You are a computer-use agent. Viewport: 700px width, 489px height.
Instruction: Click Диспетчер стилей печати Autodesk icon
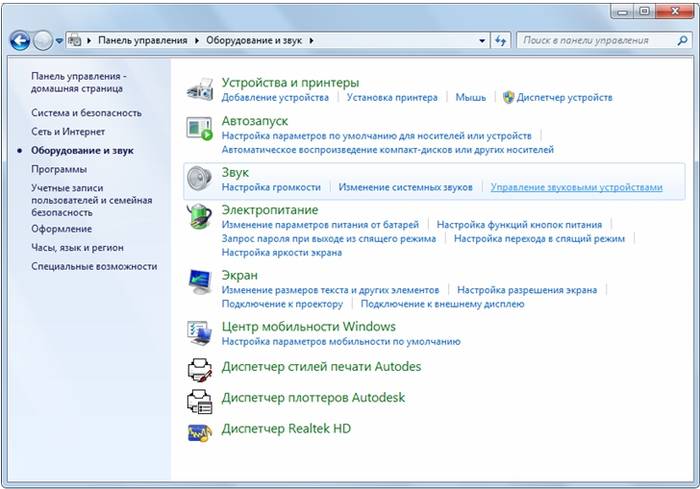point(201,368)
